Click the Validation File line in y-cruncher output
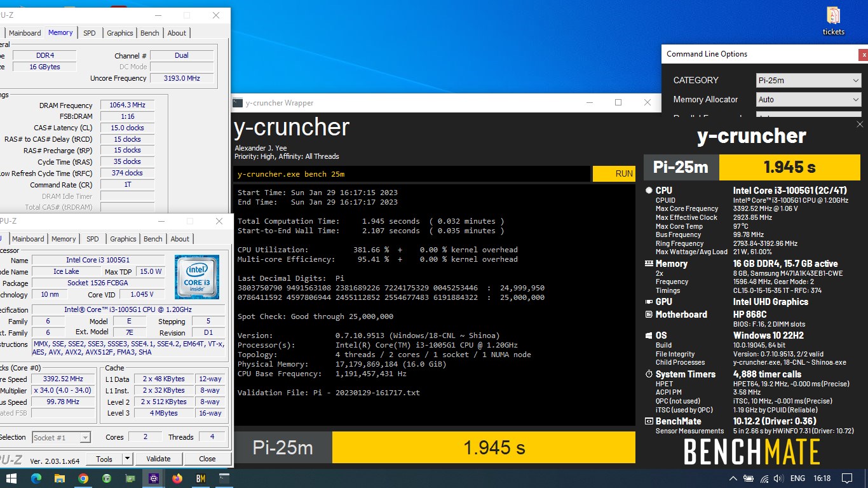Image resolution: width=868 pixels, height=488 pixels. point(329,393)
